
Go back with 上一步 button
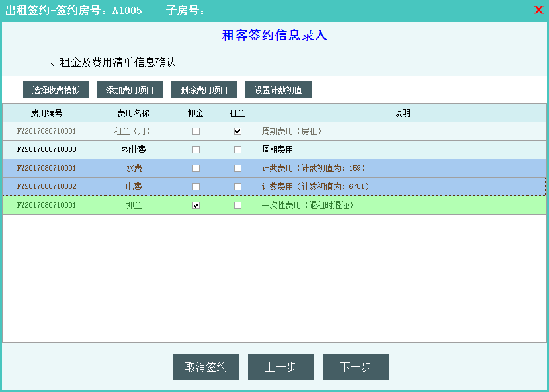280,367
